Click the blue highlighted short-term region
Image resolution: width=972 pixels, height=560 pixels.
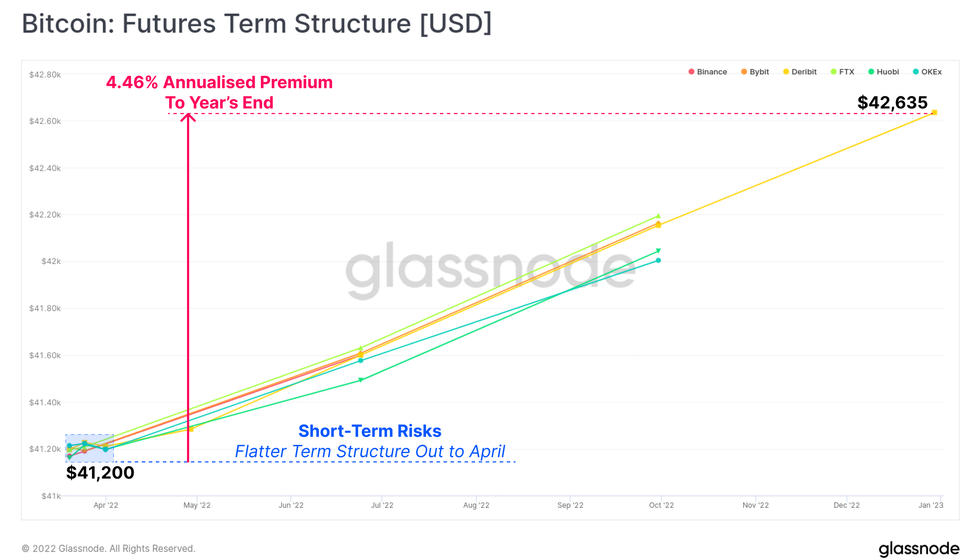(x=90, y=448)
